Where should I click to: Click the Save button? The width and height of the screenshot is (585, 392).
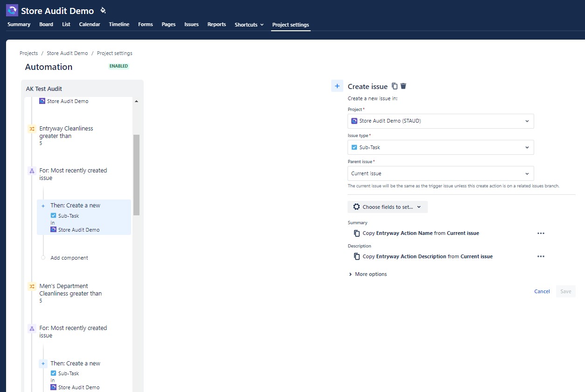pyautogui.click(x=565, y=291)
